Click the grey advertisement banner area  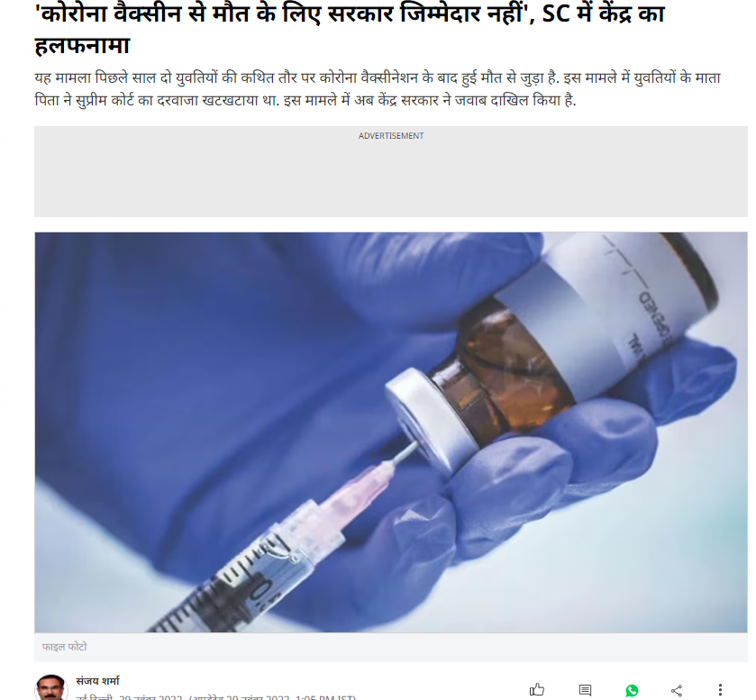pyautogui.click(x=390, y=172)
